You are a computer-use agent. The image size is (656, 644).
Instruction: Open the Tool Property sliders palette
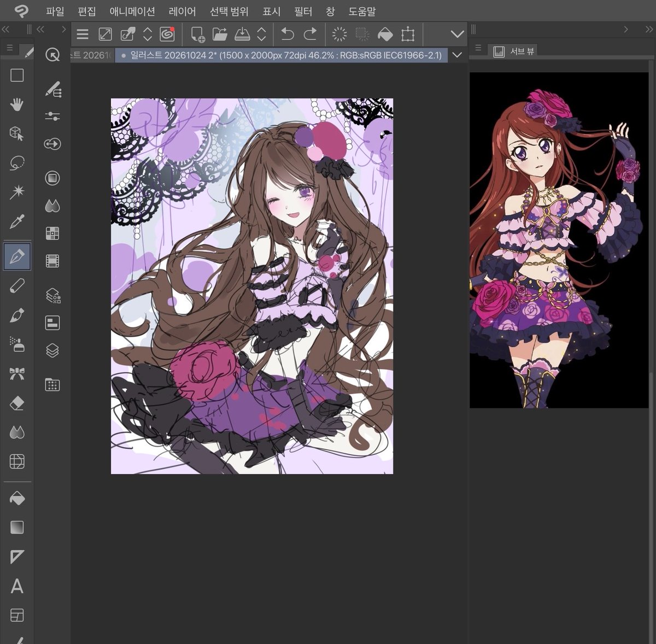tap(52, 116)
